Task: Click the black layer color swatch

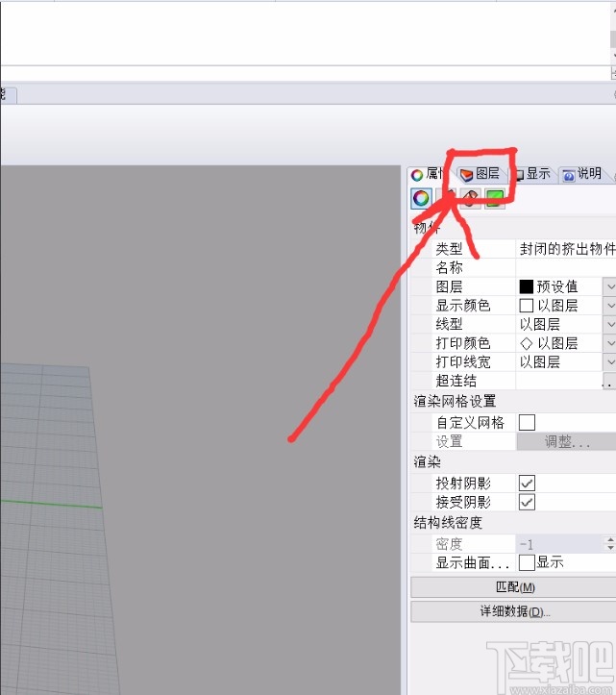Action: tap(526, 286)
